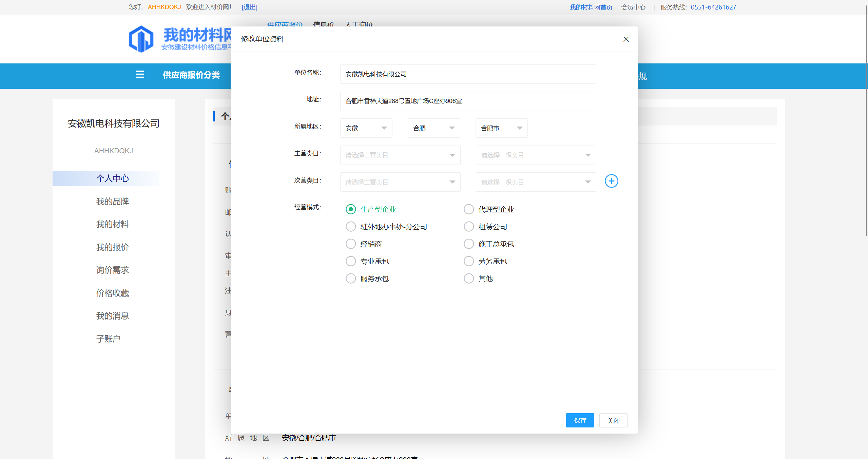868x459 pixels.
Task: Open 我的材料网首页 link
Action: tap(591, 7)
